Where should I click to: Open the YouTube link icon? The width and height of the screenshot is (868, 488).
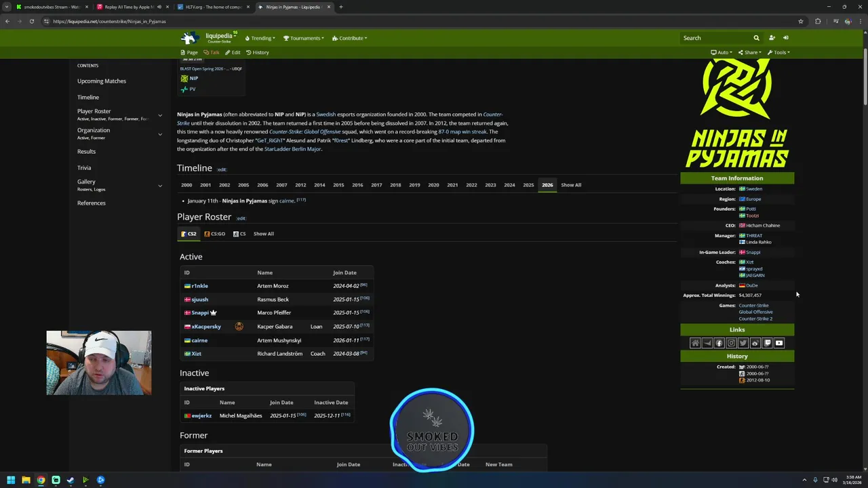point(779,343)
